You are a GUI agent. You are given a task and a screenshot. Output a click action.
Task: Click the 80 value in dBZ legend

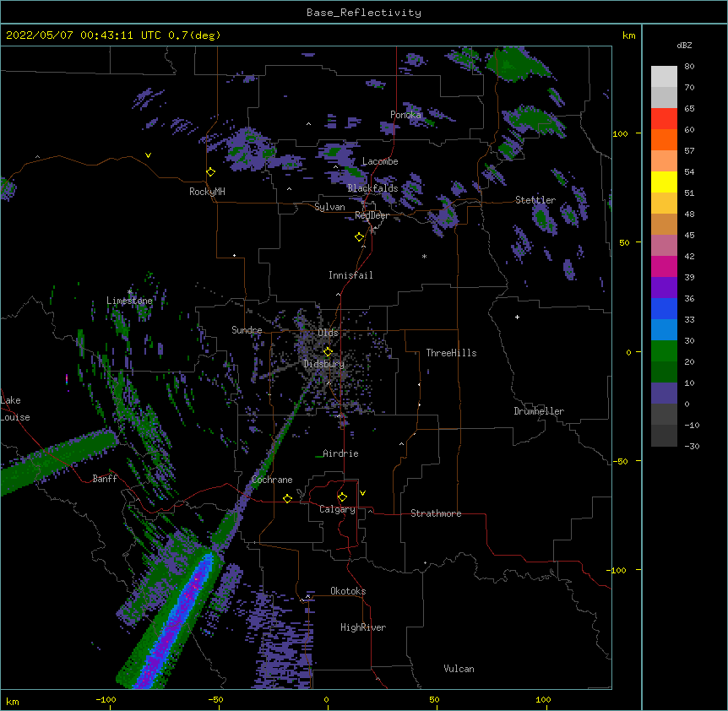689,67
